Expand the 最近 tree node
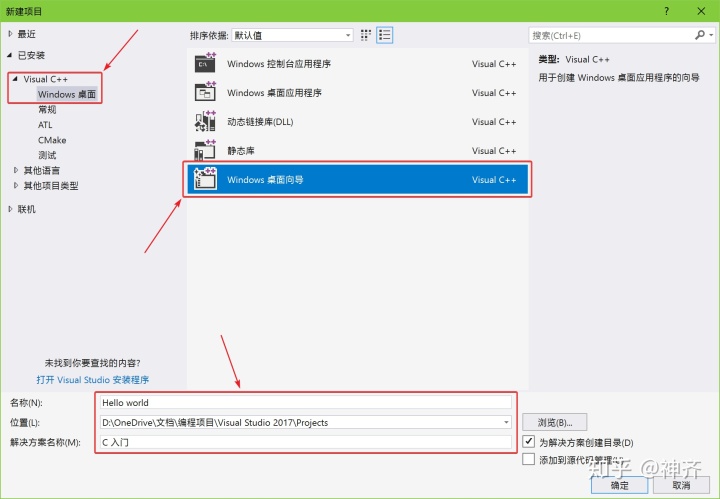The image size is (720, 499). pos(10,34)
